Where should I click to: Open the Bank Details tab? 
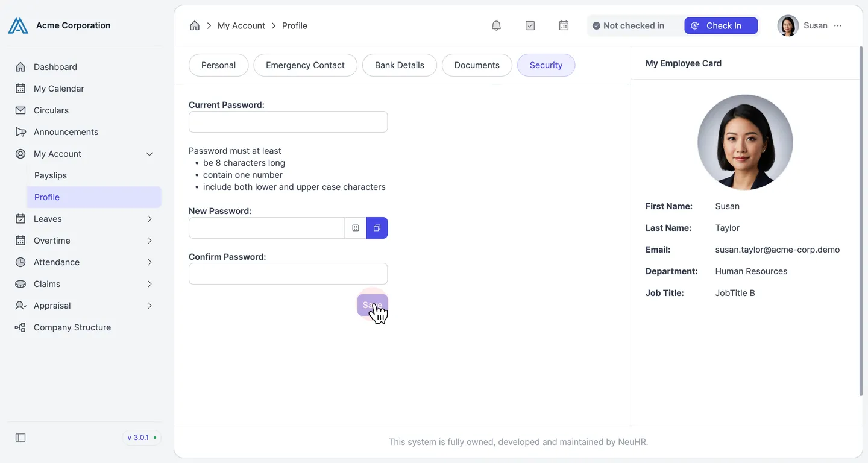(x=399, y=65)
